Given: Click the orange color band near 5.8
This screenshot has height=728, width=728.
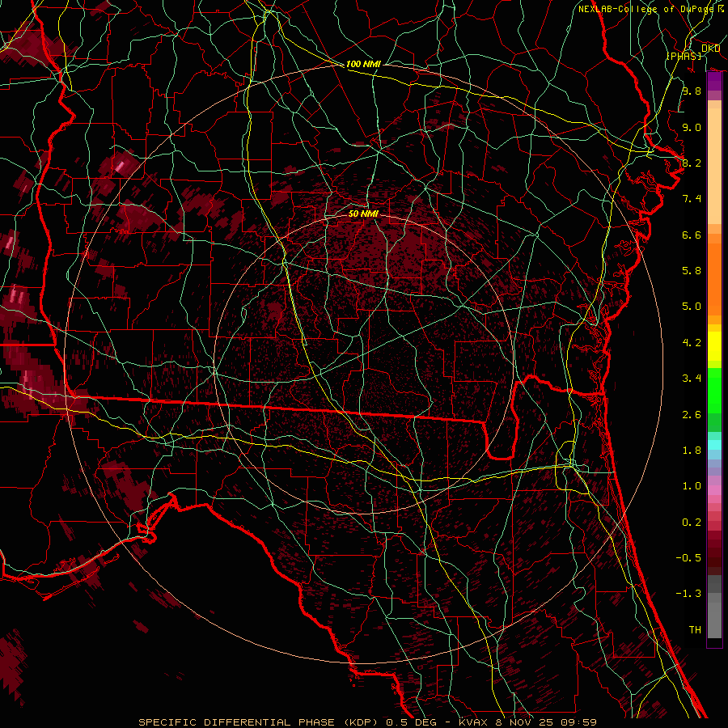Looking at the screenshot, I should point(714,271).
